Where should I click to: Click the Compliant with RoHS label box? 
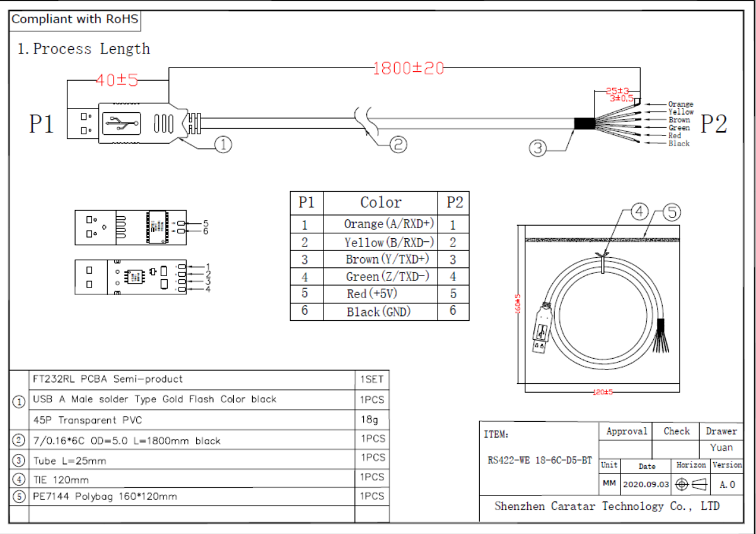point(75,19)
